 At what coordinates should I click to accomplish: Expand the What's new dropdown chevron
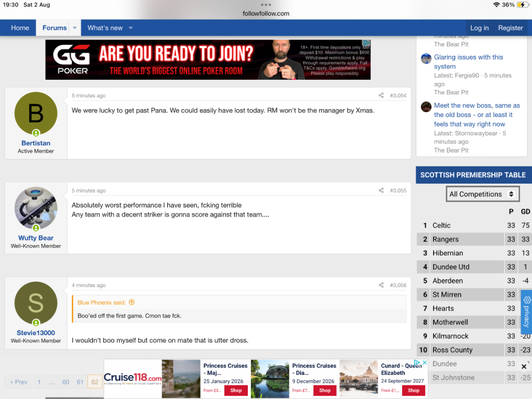pos(130,28)
